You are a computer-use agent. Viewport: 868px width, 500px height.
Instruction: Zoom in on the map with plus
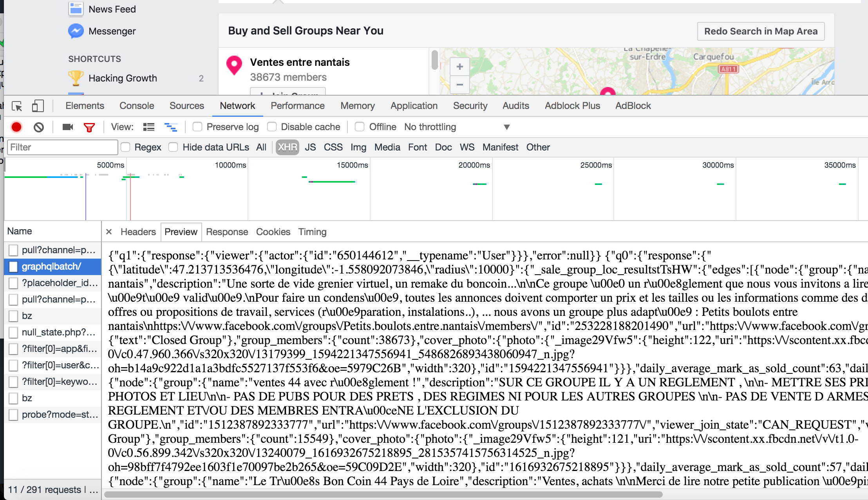point(460,67)
